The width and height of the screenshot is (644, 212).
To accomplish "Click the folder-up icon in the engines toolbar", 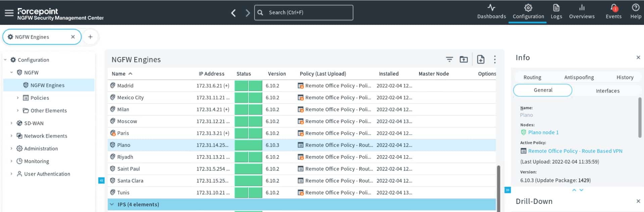I will 464,59.
